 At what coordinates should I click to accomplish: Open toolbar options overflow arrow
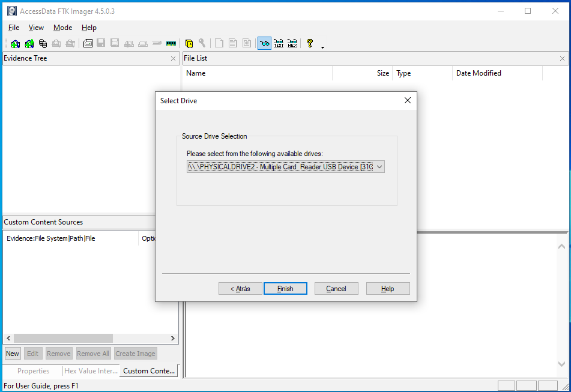(x=322, y=47)
